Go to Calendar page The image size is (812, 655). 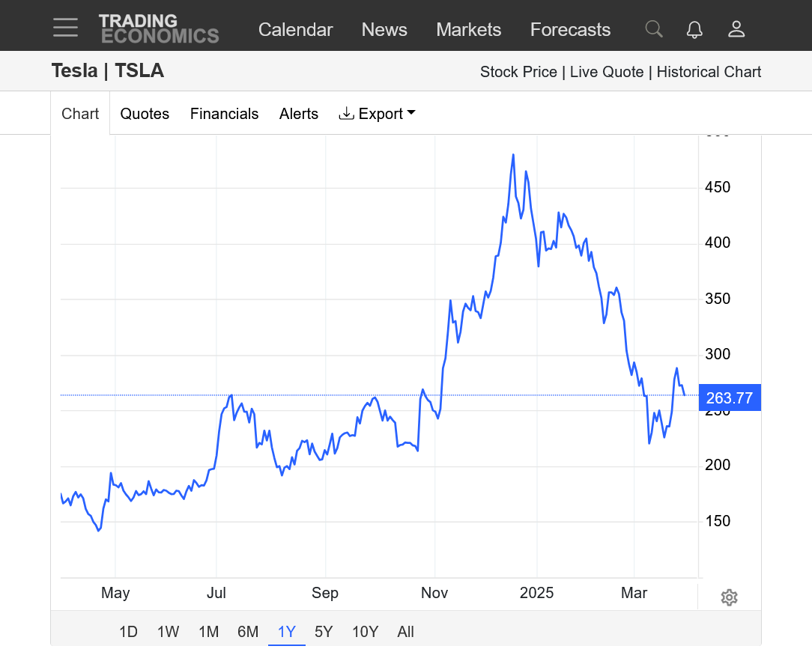(x=295, y=30)
